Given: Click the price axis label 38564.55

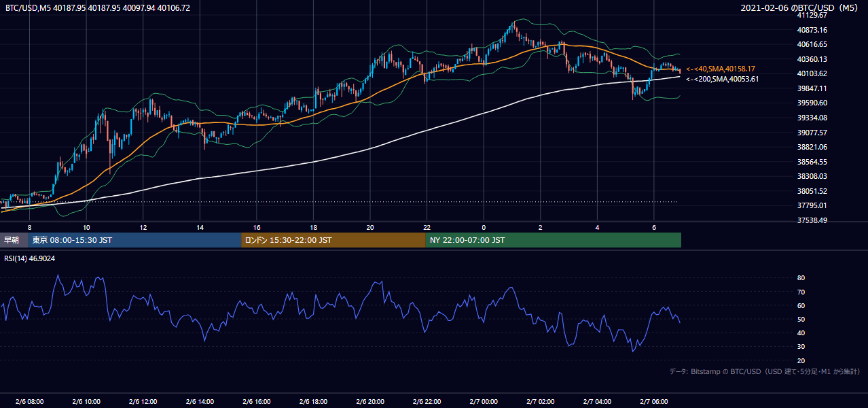Looking at the screenshot, I should click(x=812, y=162).
